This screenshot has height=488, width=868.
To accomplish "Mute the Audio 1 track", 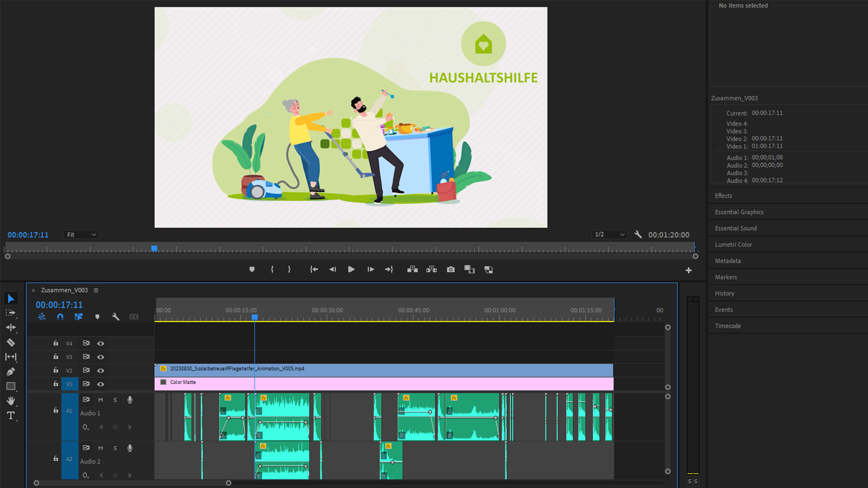I will [100, 400].
